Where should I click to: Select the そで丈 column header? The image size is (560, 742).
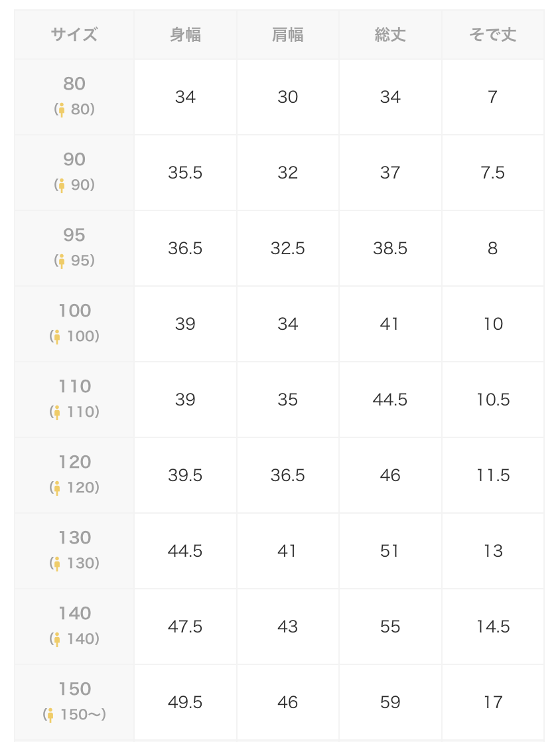[x=493, y=35]
